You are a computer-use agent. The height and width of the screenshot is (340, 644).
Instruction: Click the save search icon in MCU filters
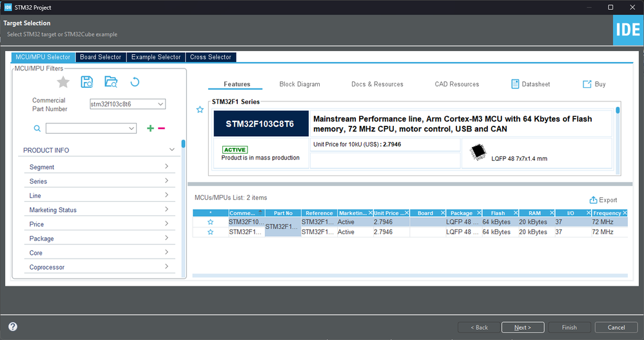coord(86,82)
